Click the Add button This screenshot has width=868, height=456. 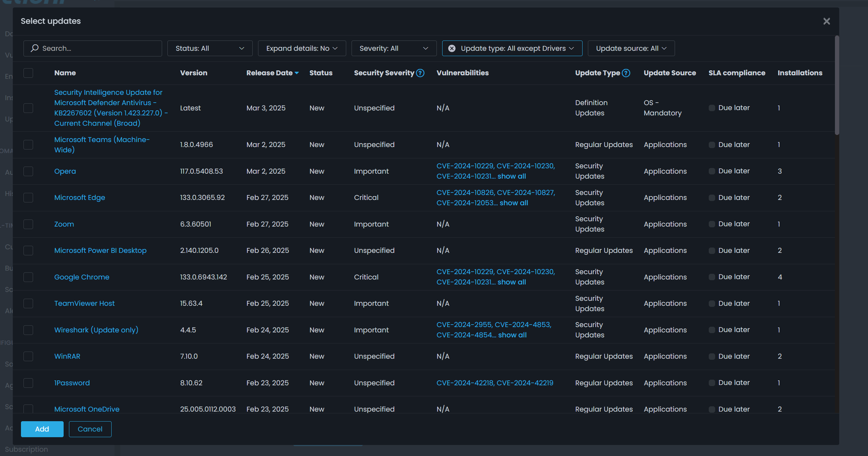42,429
